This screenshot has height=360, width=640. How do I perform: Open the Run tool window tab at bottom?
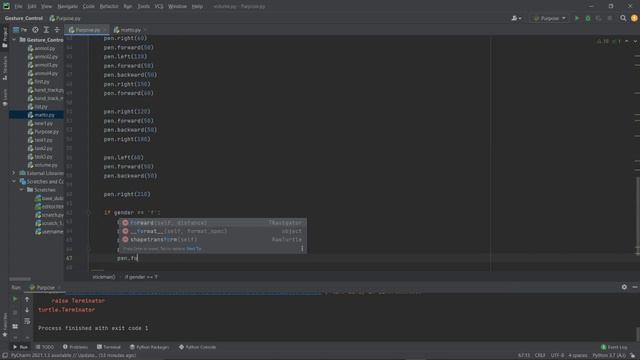pyautogui.click(x=20, y=347)
